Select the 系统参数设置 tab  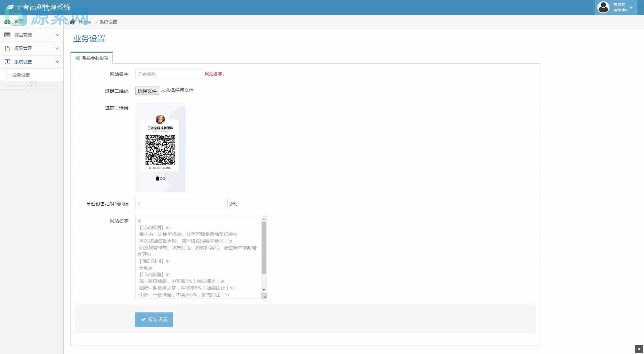92,58
